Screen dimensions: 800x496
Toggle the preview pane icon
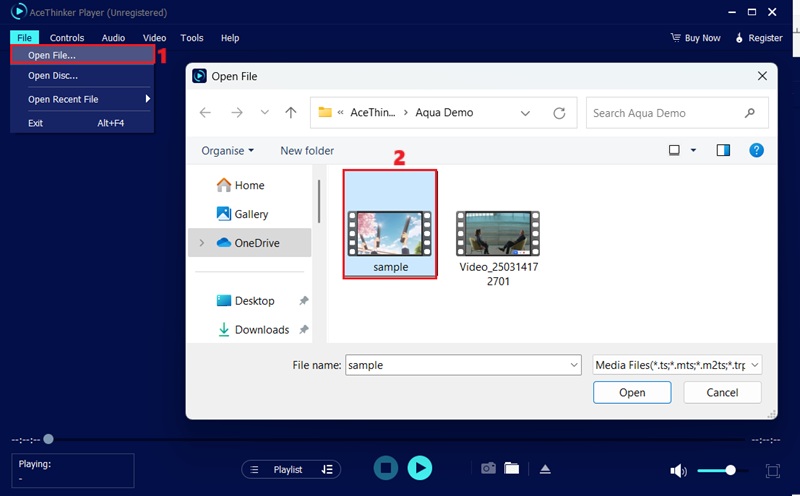[x=723, y=150]
